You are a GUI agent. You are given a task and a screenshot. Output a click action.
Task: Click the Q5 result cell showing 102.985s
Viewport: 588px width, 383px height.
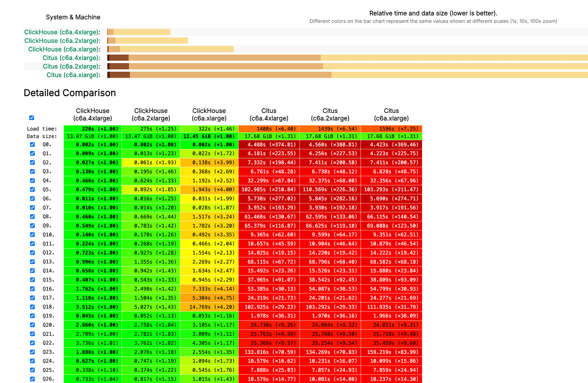coord(269,189)
